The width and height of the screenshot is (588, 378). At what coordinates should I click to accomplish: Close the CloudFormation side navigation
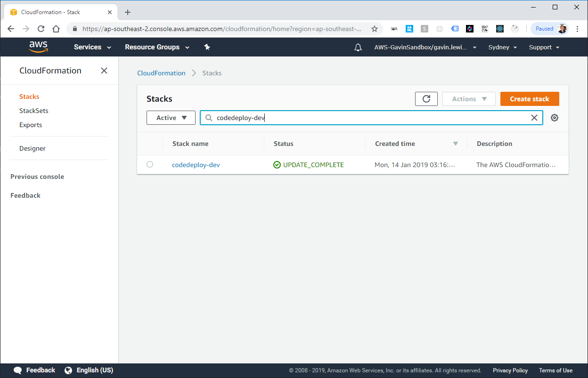coord(104,71)
